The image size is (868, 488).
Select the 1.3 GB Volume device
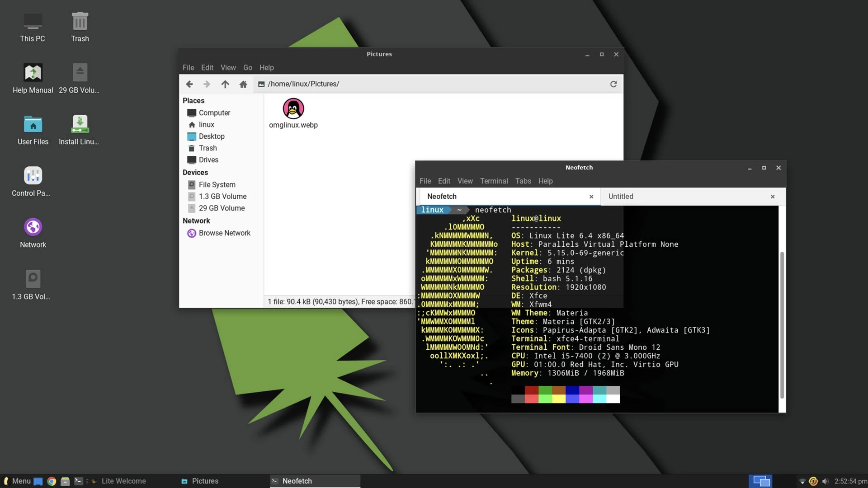(x=222, y=197)
